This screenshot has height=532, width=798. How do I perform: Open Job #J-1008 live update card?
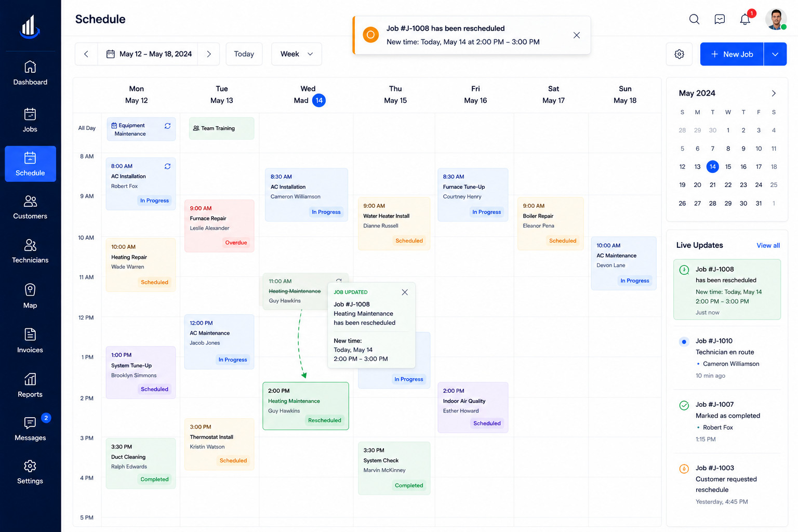(727, 289)
